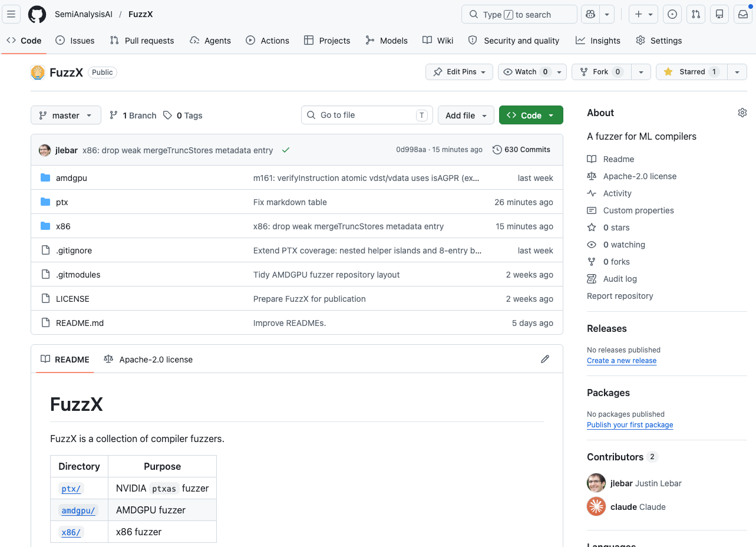Open the Starred lists dropdown arrow
The image size is (756, 547).
point(737,72)
